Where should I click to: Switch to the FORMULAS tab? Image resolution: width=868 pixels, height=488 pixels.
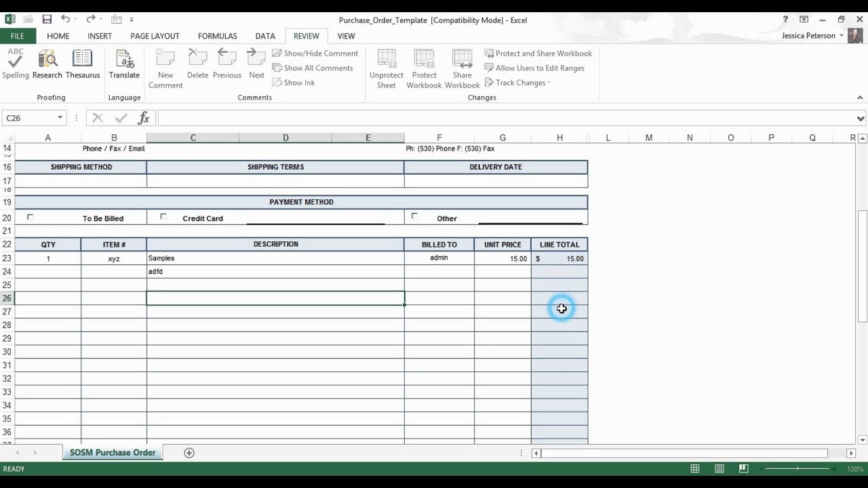tap(217, 36)
